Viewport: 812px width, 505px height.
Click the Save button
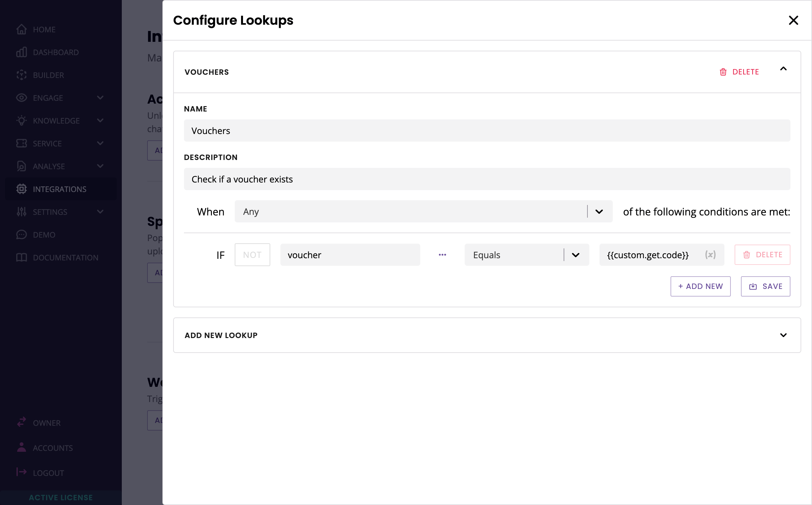(765, 286)
